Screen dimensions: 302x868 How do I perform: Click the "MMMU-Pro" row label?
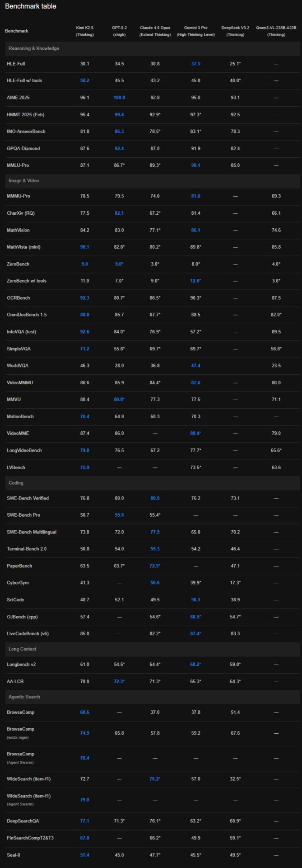click(x=19, y=196)
